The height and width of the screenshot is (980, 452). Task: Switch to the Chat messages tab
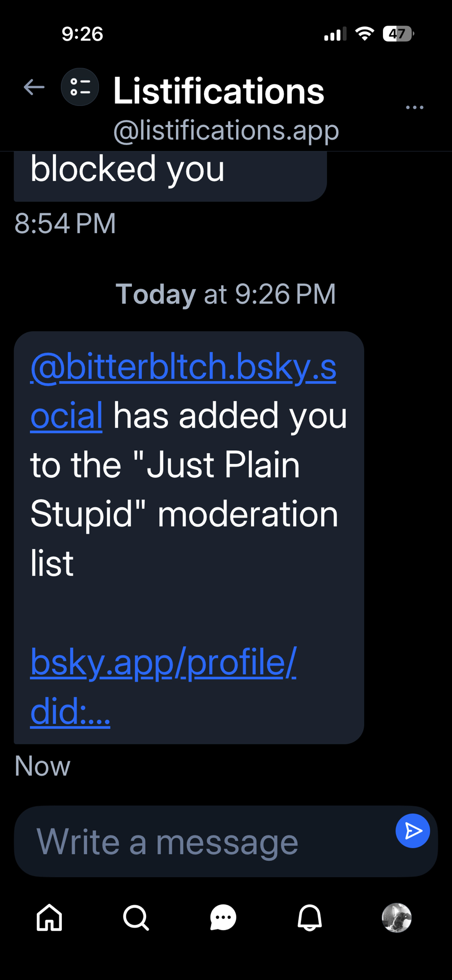pos(223,917)
